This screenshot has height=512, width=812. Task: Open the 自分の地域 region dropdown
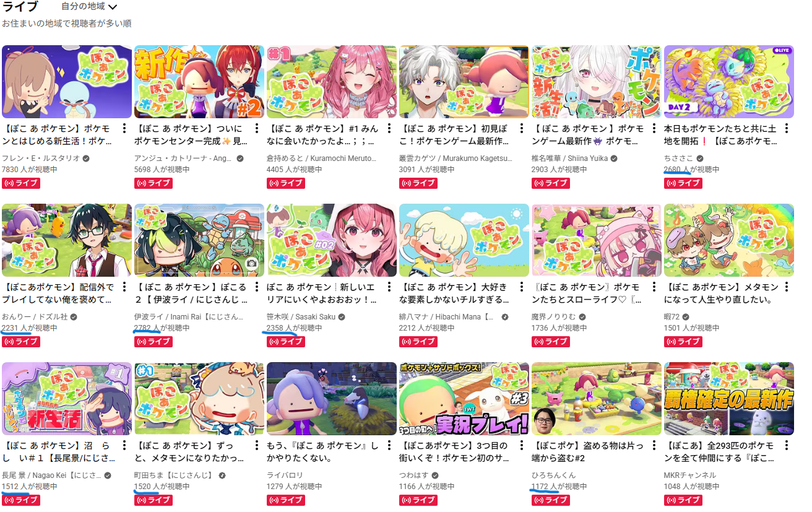pos(89,7)
